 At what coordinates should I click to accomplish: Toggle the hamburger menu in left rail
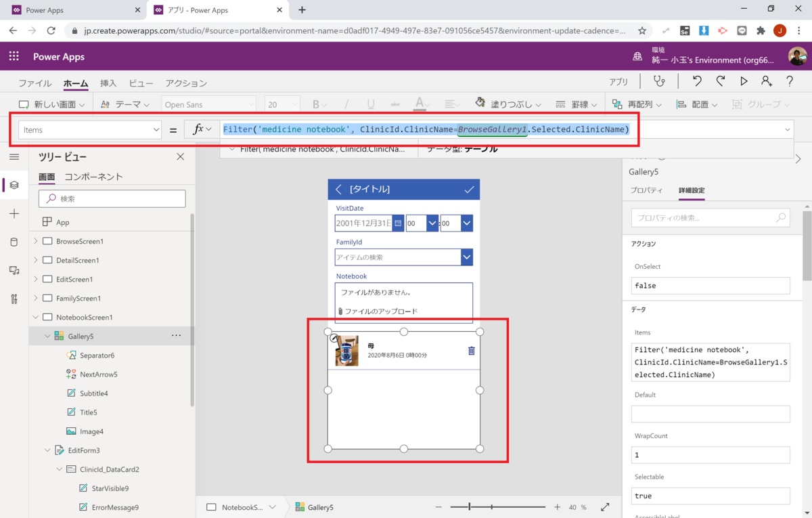pos(14,156)
